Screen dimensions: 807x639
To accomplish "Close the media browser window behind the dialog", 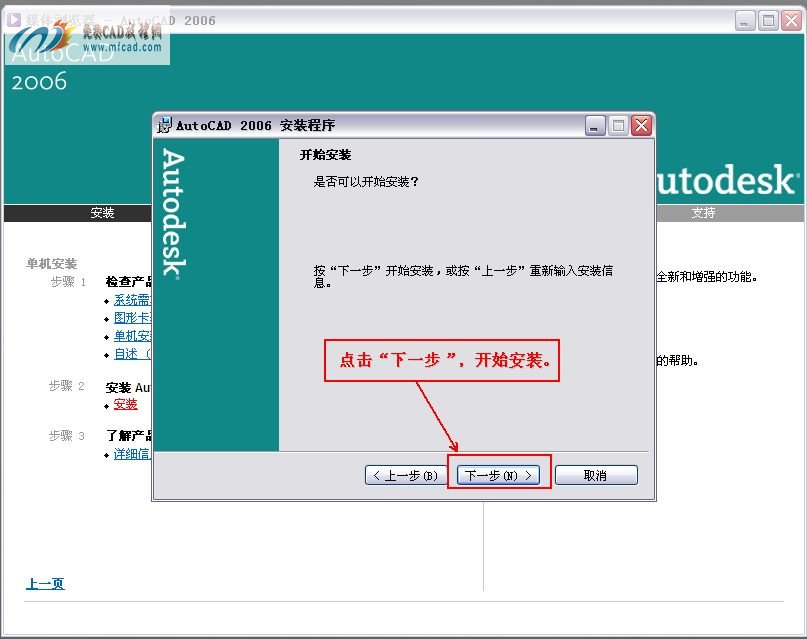I will point(792,21).
